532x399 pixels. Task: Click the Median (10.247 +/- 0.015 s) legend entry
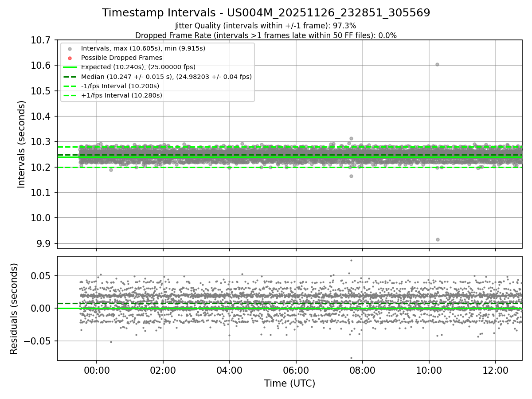click(166, 77)
